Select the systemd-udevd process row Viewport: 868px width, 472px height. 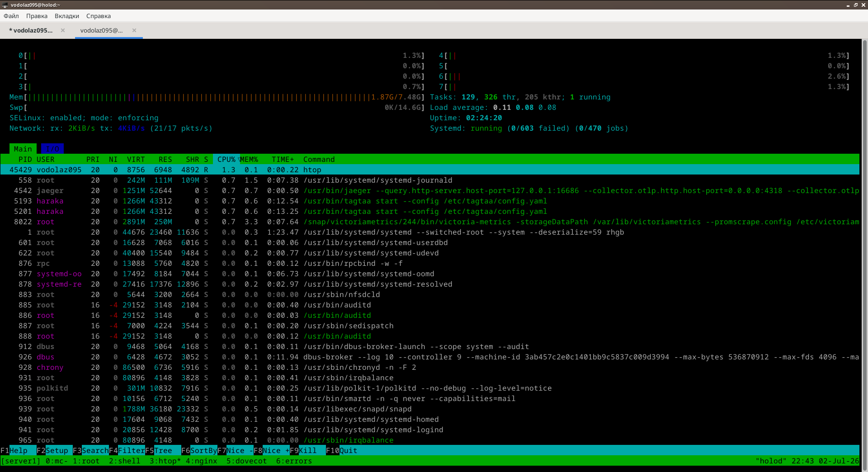429,253
